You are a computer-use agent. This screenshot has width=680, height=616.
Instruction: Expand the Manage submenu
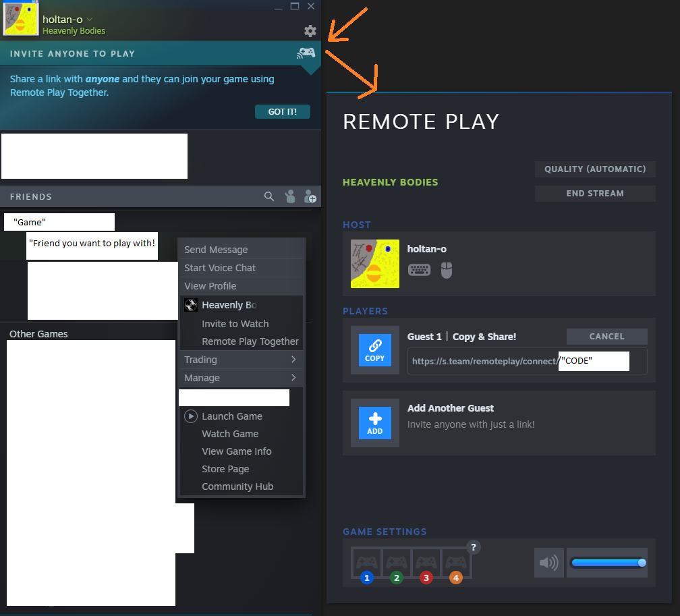point(241,378)
